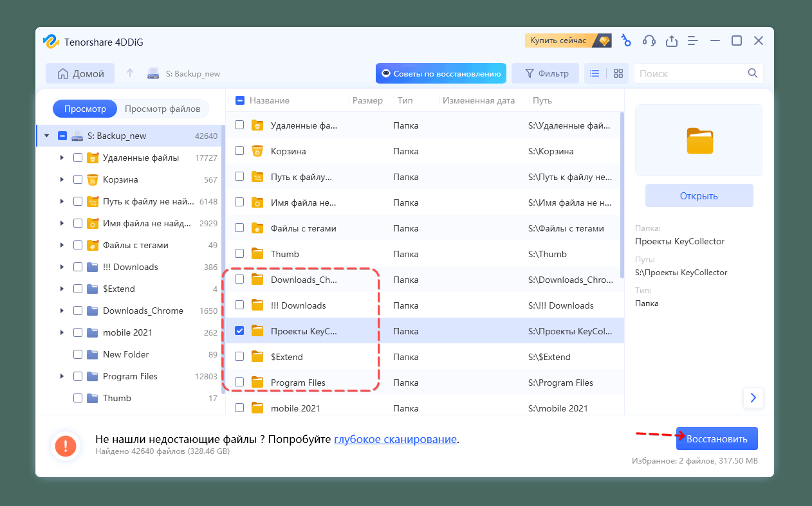Click the Путь к файлу list folder icon
The height and width of the screenshot is (506, 812).
coord(257,177)
